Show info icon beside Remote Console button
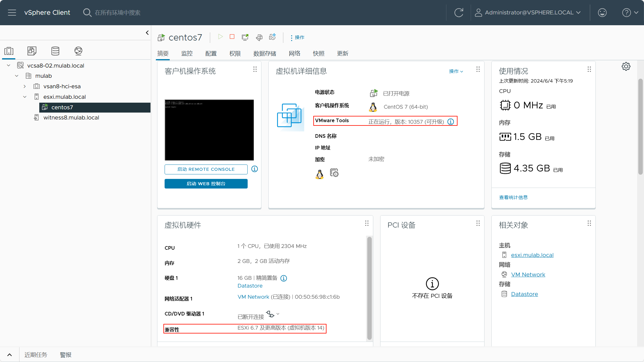 [255, 169]
